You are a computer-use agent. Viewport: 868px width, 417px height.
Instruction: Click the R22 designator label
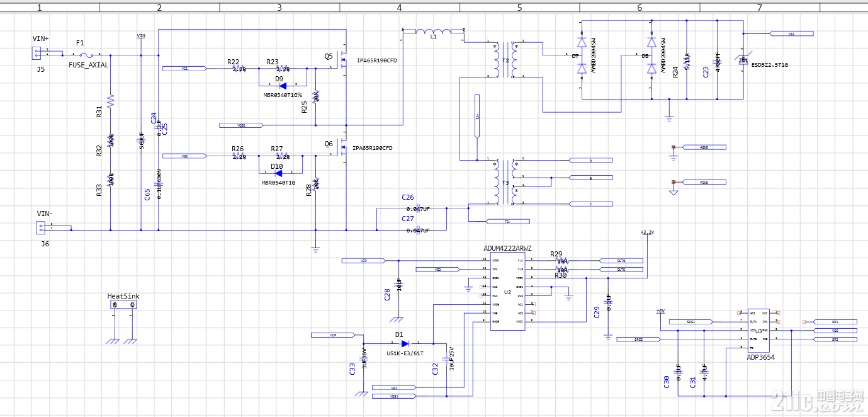[234, 62]
